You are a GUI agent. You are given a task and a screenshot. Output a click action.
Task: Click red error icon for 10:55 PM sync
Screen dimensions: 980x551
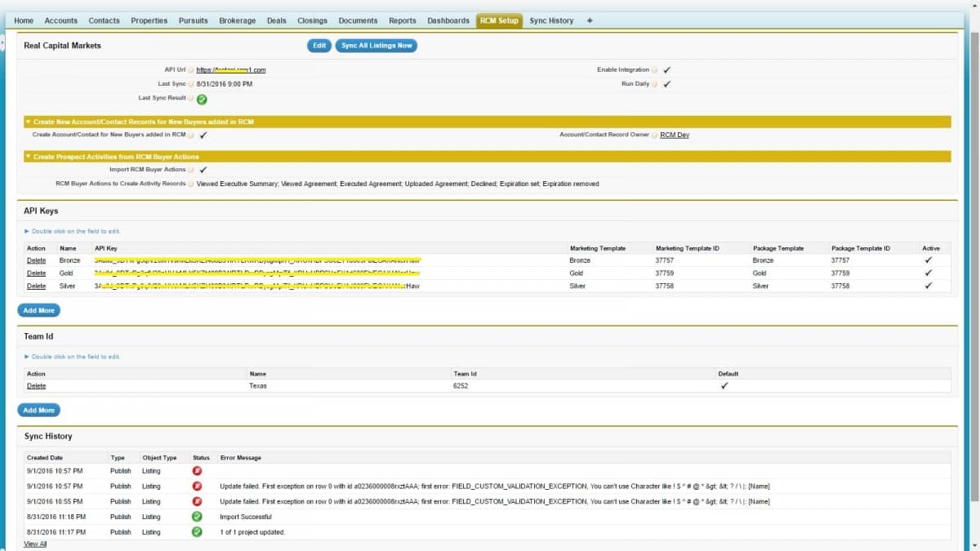coord(197,501)
